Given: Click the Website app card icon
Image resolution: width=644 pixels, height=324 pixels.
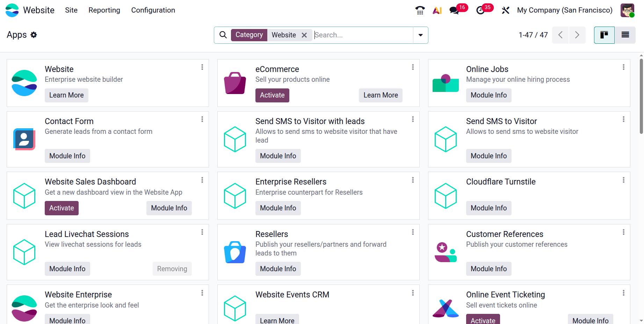Looking at the screenshot, I should [x=24, y=83].
